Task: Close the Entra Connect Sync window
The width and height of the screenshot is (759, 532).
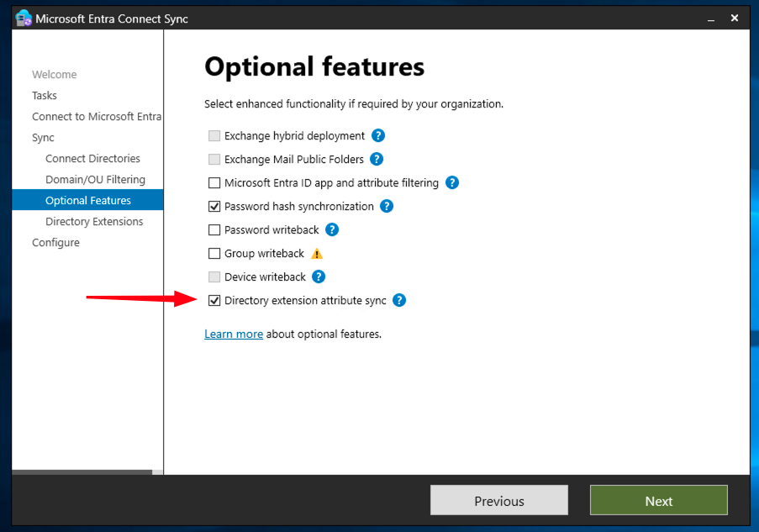Action: [735, 18]
